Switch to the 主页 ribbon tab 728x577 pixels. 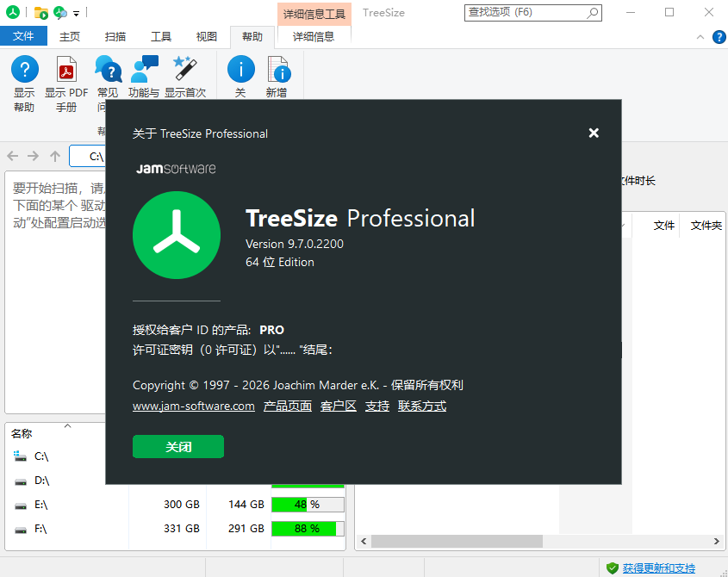[x=70, y=37]
